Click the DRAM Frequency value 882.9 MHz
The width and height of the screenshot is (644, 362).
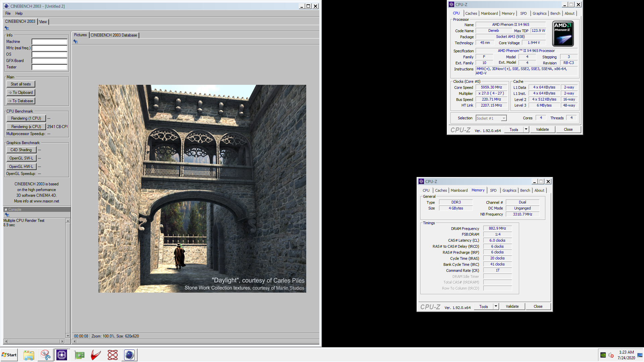click(497, 228)
